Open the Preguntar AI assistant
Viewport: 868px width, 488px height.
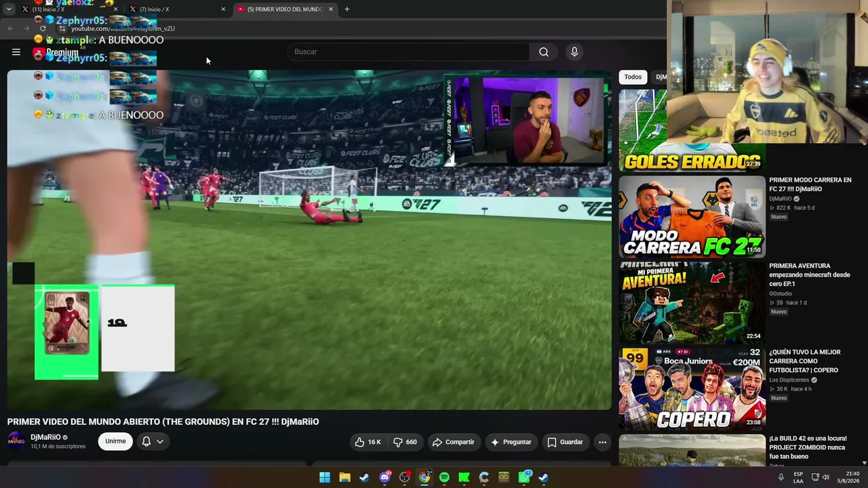[511, 442]
